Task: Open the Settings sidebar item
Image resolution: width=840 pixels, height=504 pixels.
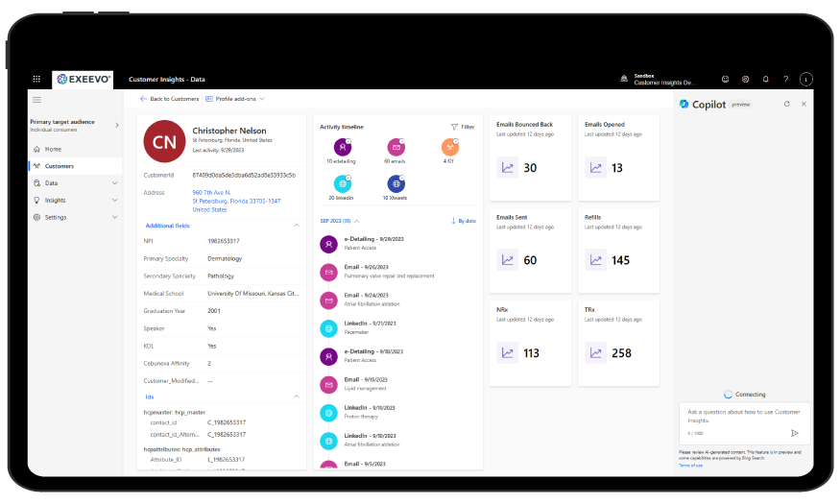Action: tap(56, 218)
